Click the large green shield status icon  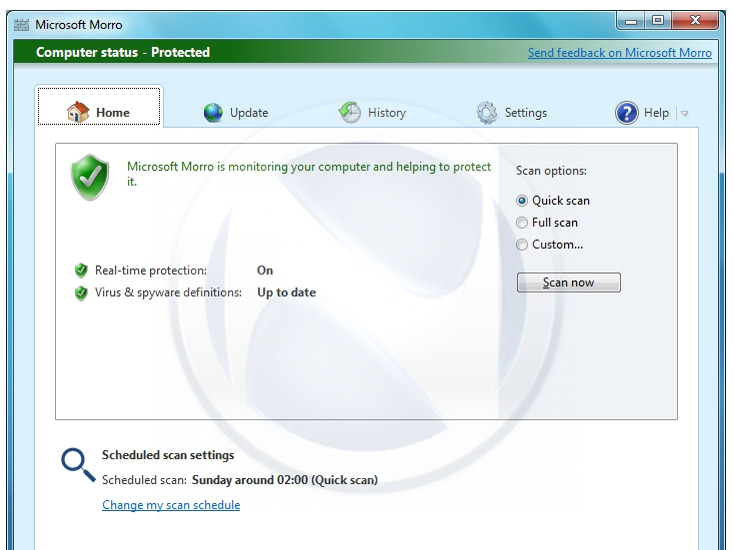coord(89,177)
